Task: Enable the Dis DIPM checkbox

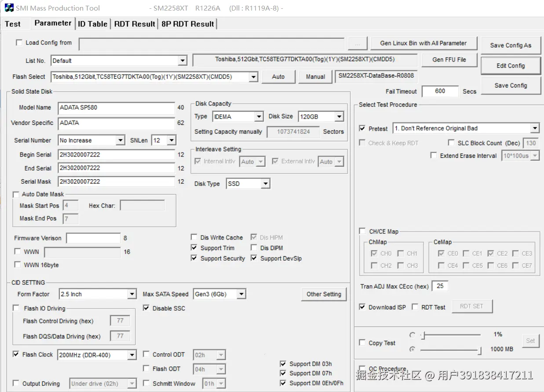Action: click(254, 248)
